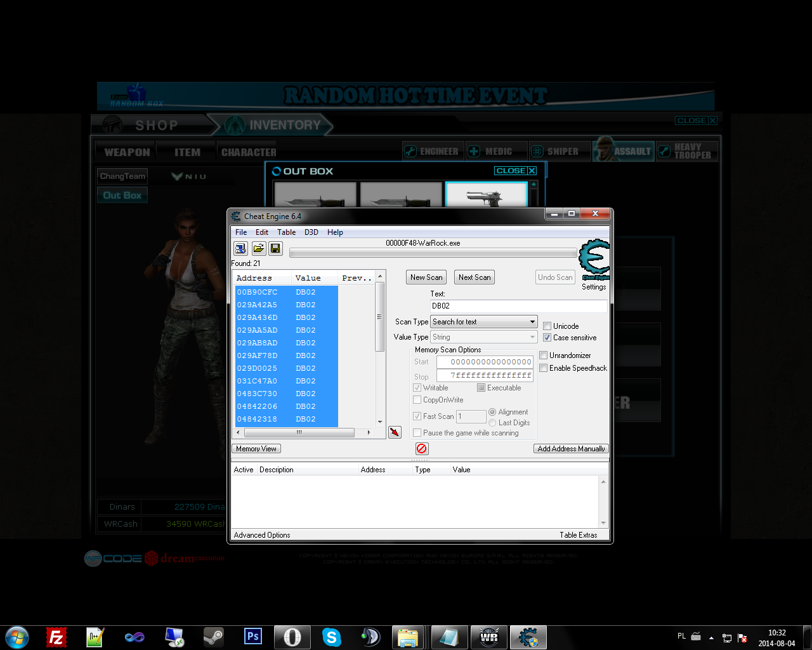812x650 pixels.
Task: Uncheck Case sensitive
Action: [x=547, y=338]
